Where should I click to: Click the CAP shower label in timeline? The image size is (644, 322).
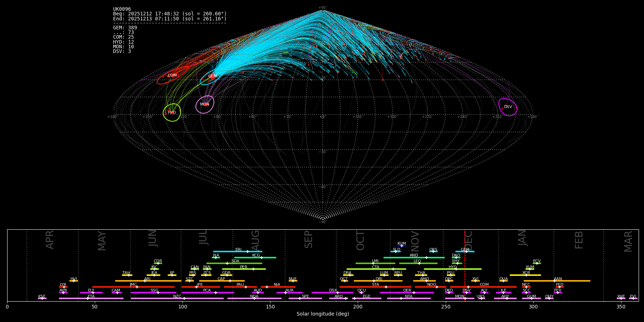click(221, 279)
